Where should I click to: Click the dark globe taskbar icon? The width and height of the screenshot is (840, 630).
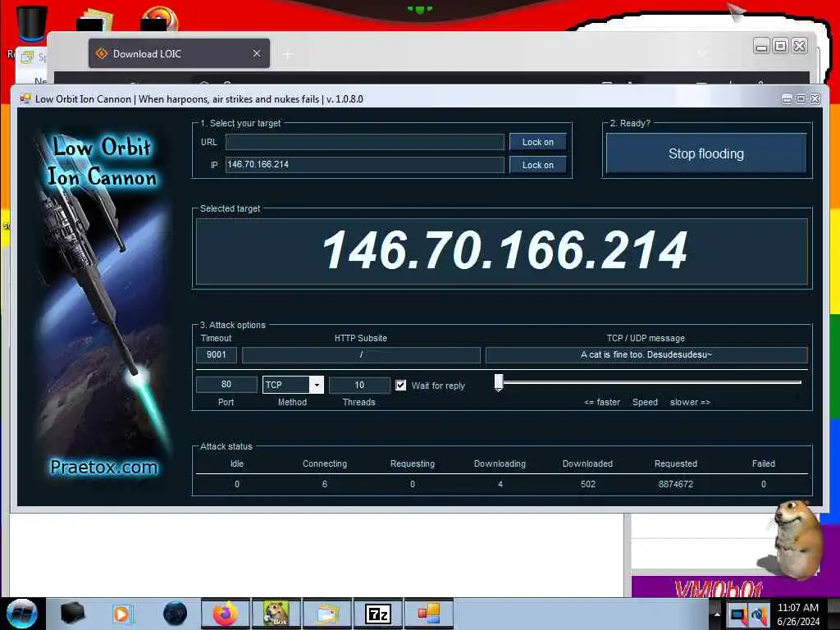coord(175,614)
